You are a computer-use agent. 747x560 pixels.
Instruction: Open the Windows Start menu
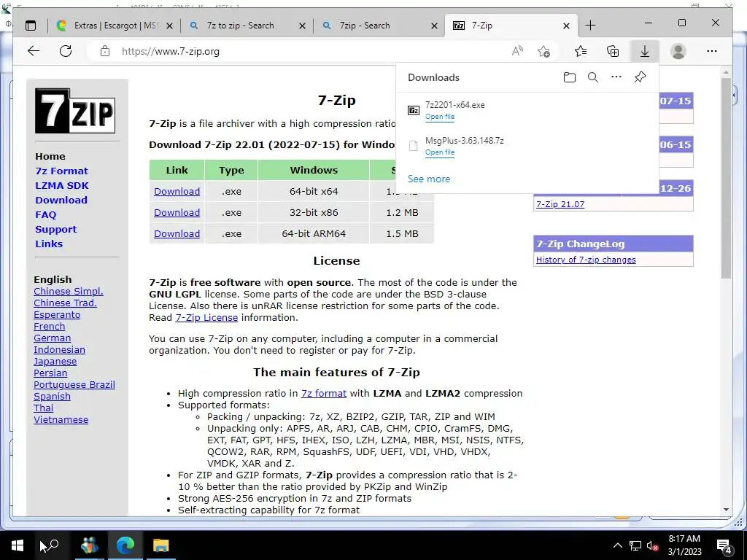point(18,545)
